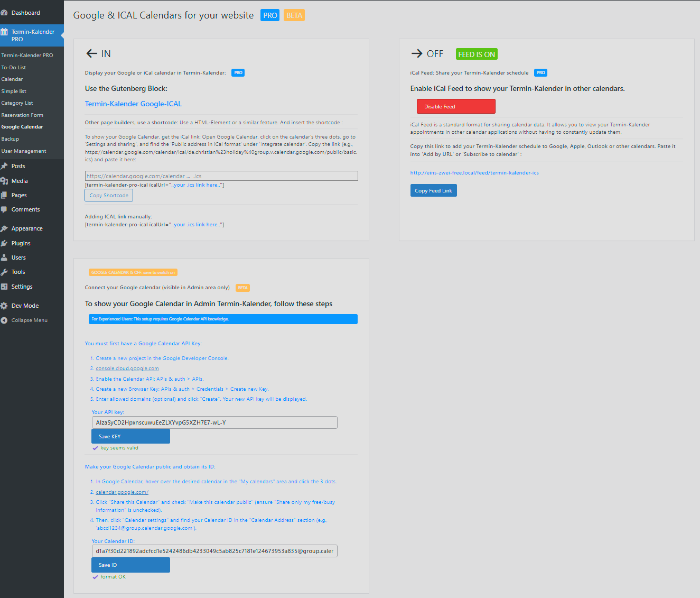Open the console.cloud.google.com link

pos(127,369)
